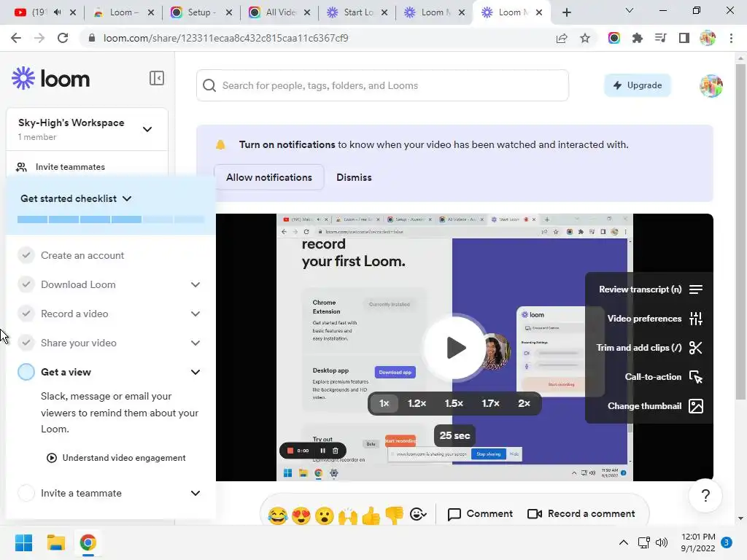Add a Call-to-action via cursor icon
Image resolution: width=747 pixels, height=560 pixels.
pos(695,377)
